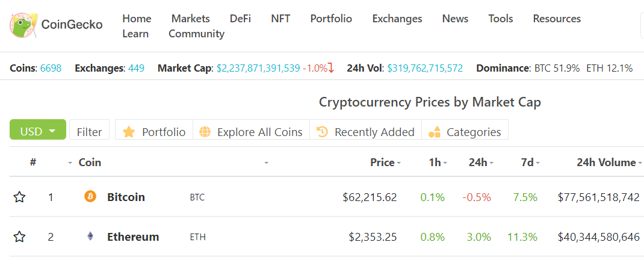Click the 24h Vol value link
The width and height of the screenshot is (644, 257).
click(425, 68)
